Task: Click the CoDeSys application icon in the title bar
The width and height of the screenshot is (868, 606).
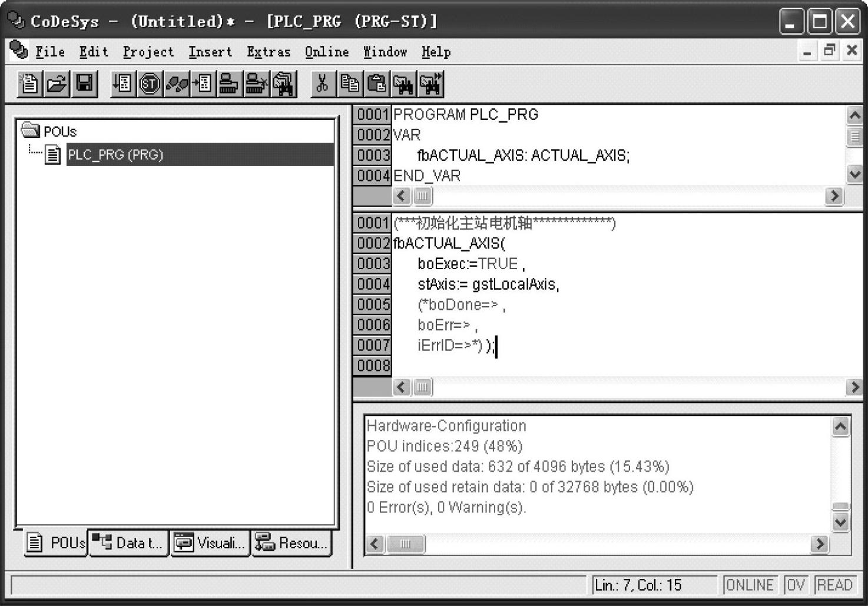Action: 16,21
